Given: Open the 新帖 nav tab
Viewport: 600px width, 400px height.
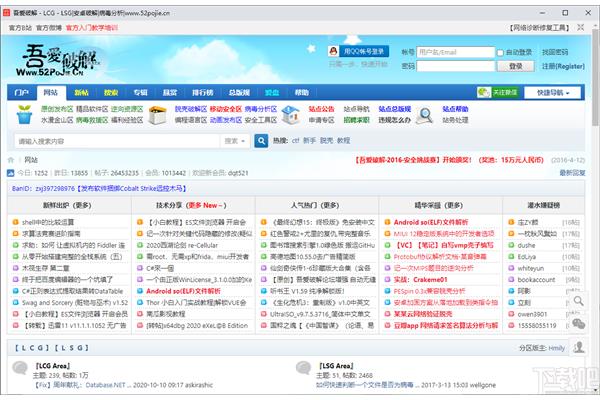Looking at the screenshot, I should (82, 93).
